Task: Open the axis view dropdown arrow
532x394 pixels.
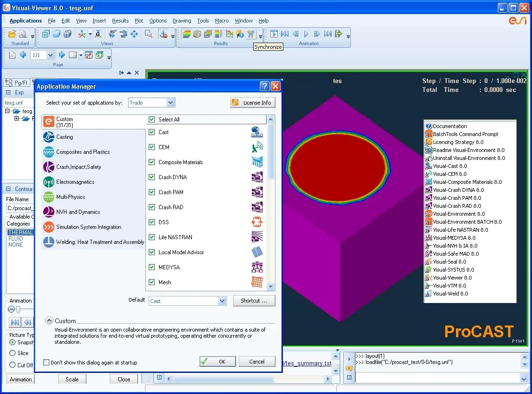Action: [x=90, y=34]
